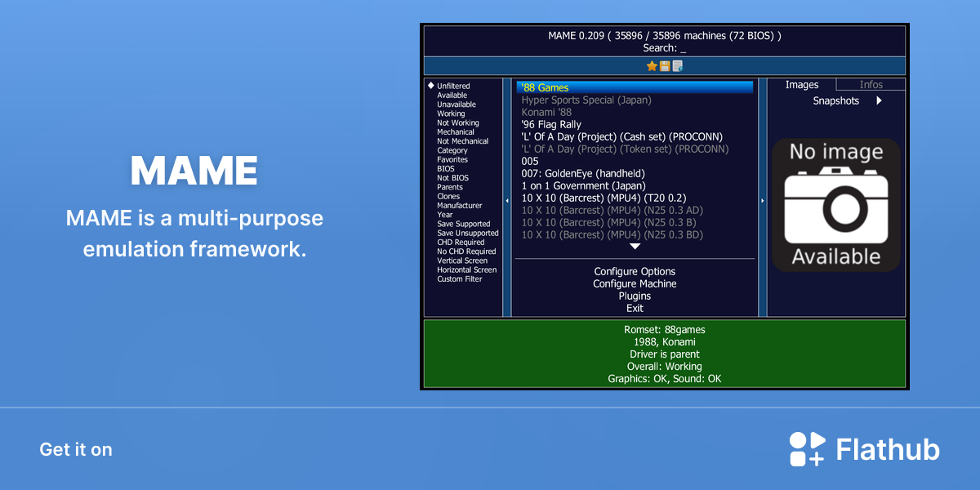The height and width of the screenshot is (490, 980).
Task: Switch to the Infos tab
Action: pyautogui.click(x=871, y=85)
